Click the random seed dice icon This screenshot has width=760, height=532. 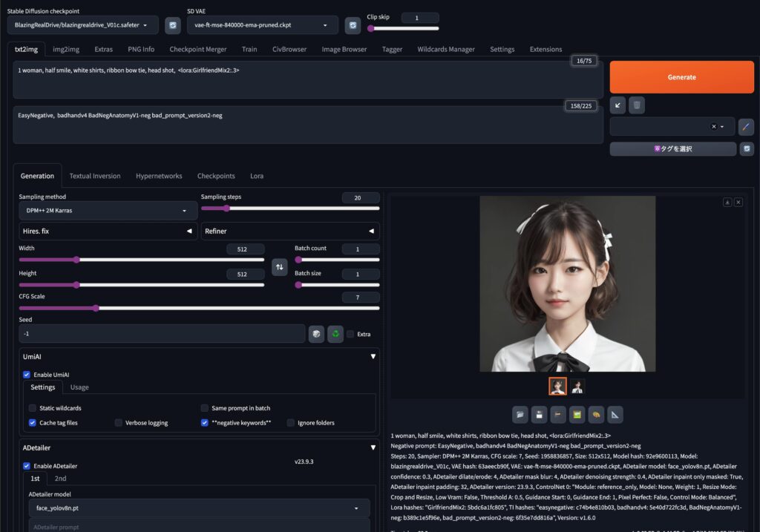[316, 334]
